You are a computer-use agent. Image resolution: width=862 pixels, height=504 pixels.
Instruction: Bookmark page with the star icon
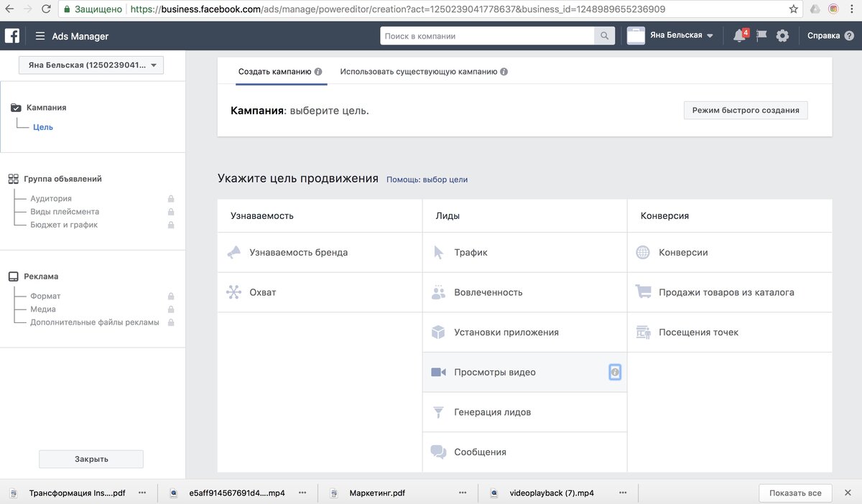(x=793, y=9)
